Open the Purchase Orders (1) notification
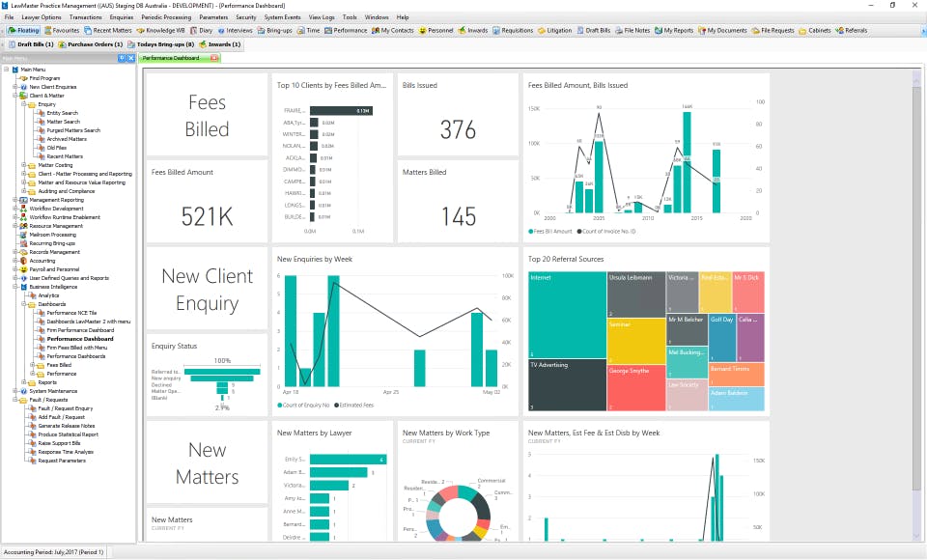This screenshot has width=927, height=560. (91, 44)
